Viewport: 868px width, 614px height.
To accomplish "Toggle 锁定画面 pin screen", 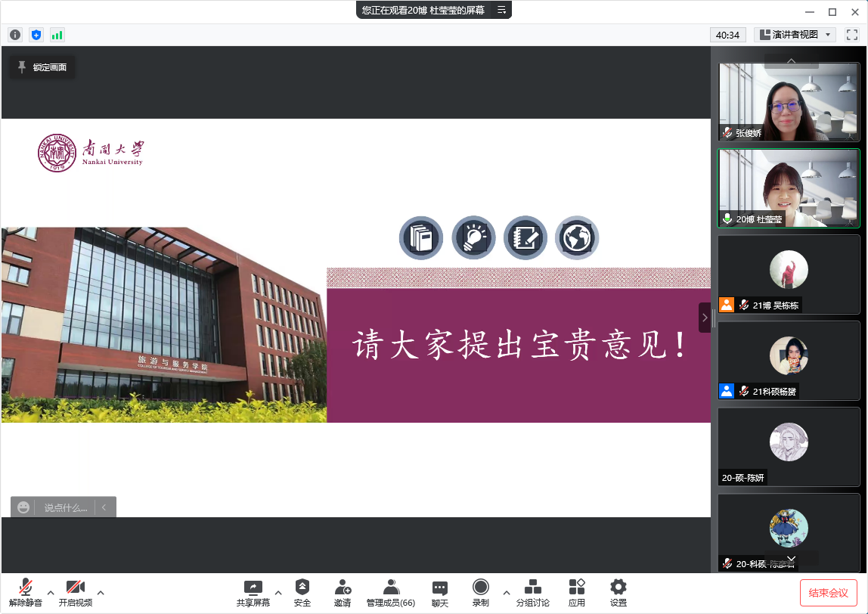I will point(42,67).
